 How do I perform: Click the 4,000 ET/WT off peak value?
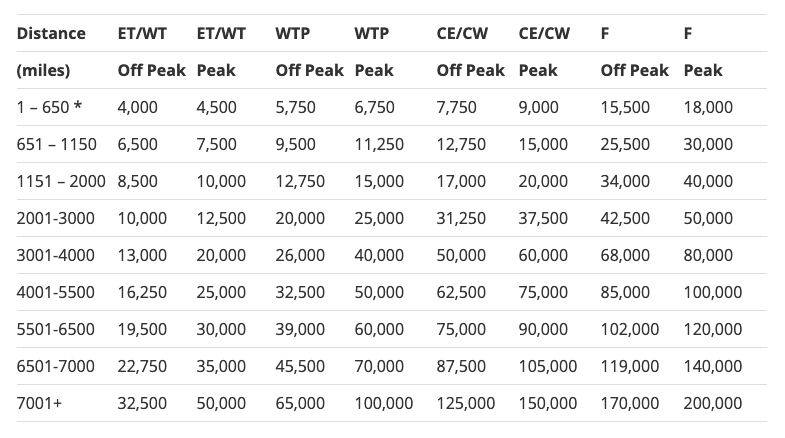138,107
